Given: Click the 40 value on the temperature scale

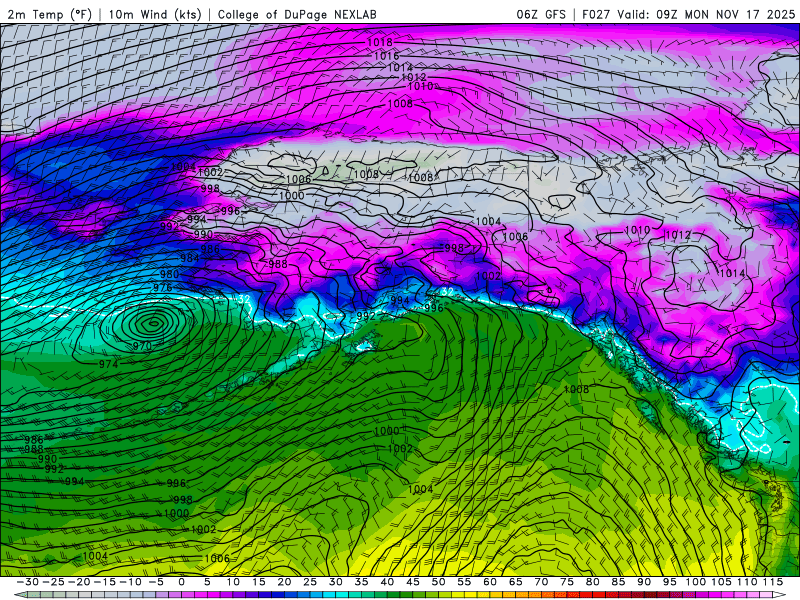Looking at the screenshot, I should point(387,582).
